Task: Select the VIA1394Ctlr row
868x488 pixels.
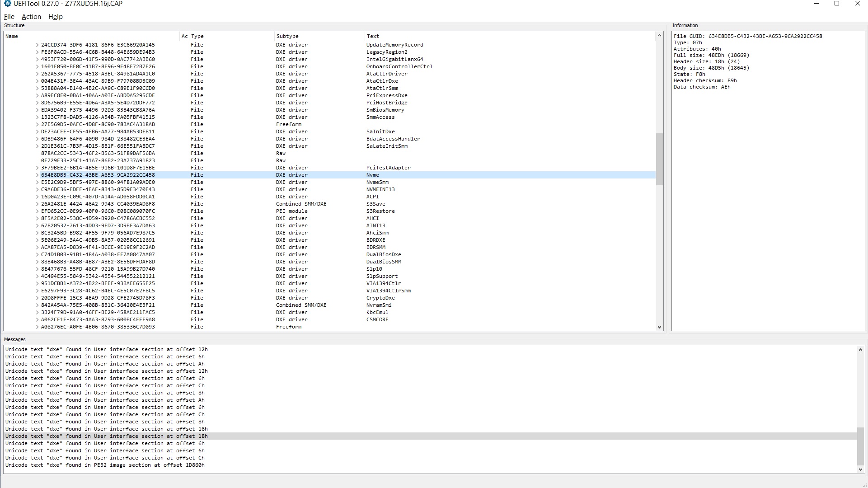Action: pos(330,283)
